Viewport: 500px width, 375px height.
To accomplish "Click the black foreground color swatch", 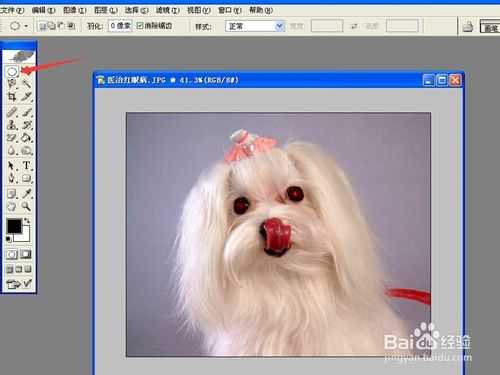I will 14,226.
